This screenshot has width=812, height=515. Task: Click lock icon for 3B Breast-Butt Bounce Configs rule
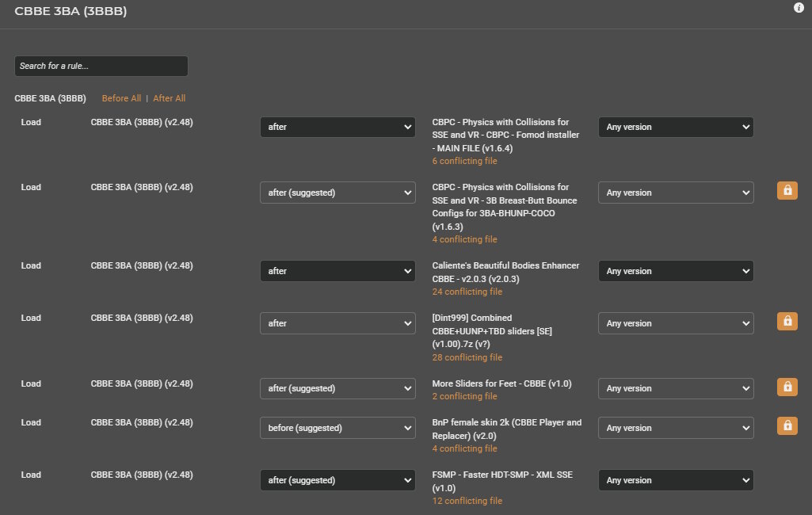tap(787, 191)
